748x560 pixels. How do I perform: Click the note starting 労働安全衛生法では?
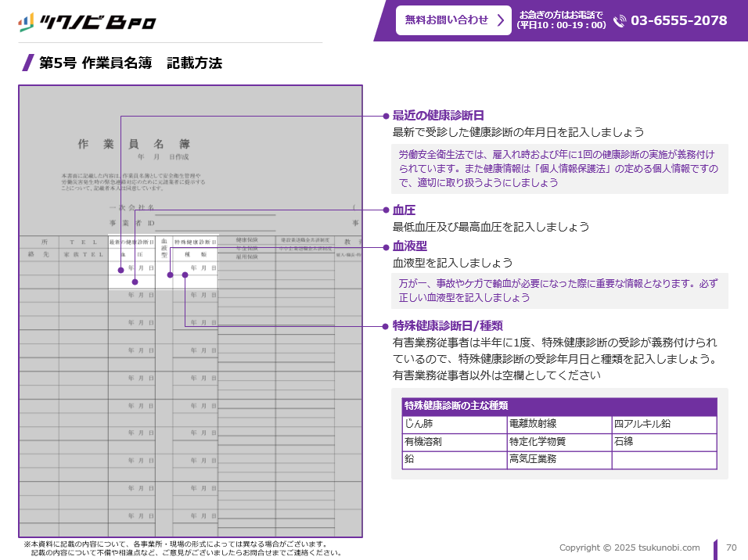[x=559, y=169]
